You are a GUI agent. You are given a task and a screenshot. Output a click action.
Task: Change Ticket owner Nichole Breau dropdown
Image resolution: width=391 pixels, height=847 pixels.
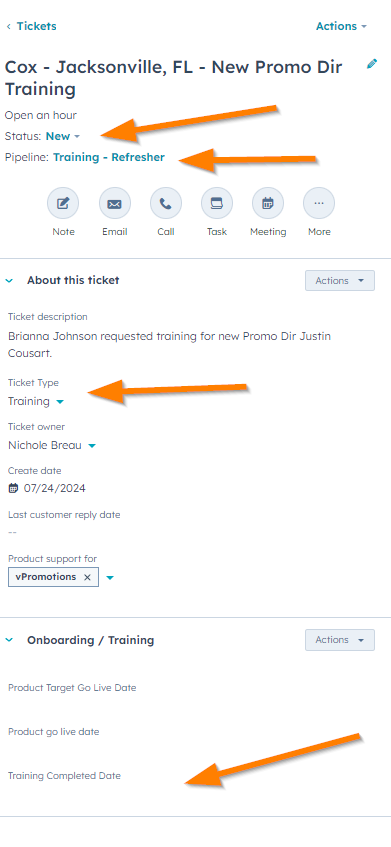[52, 446]
